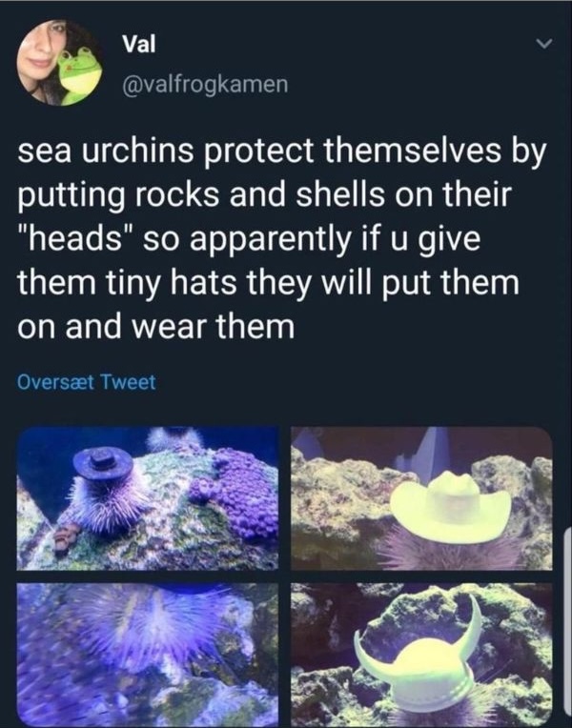Image resolution: width=572 pixels, height=728 pixels.
Task: Click the quoted word "heads" in tweet
Action: pos(75,240)
